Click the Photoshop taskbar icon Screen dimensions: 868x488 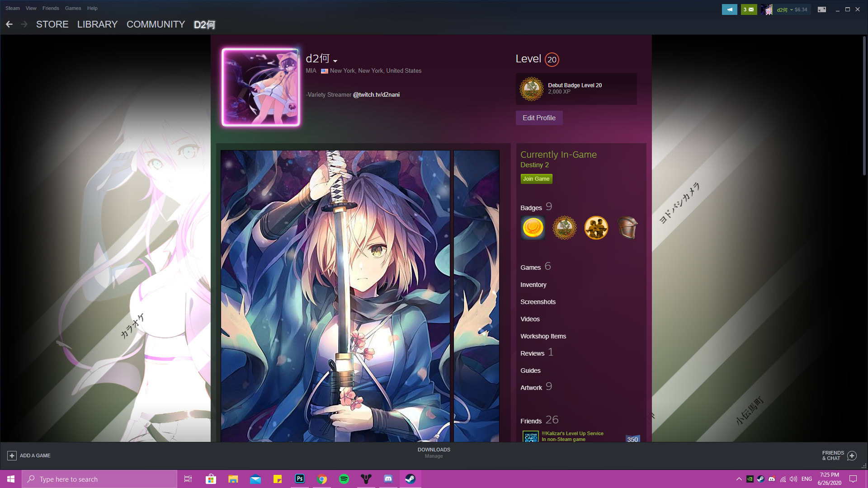coord(299,479)
